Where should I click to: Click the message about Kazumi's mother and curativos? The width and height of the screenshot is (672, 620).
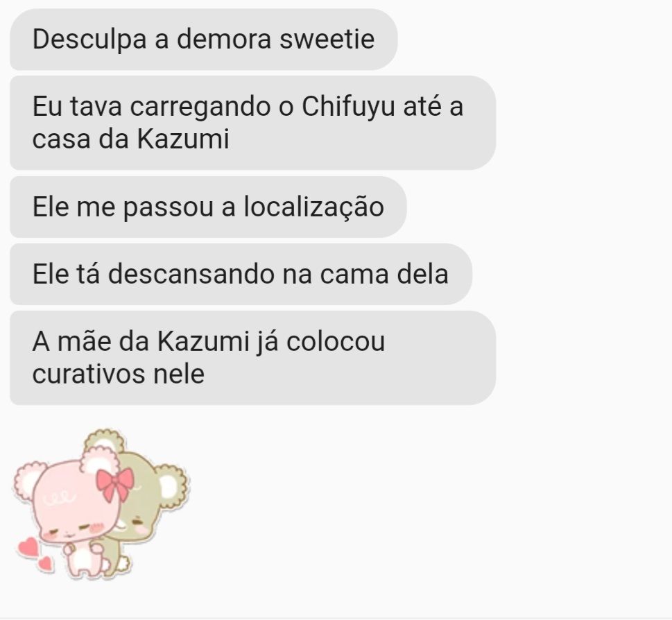point(253,358)
